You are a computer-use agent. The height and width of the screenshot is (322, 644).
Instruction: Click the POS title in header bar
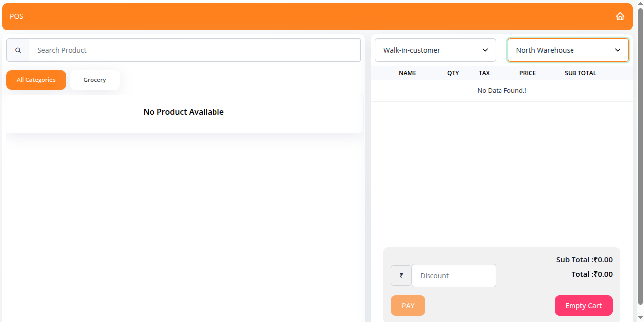coord(16,16)
